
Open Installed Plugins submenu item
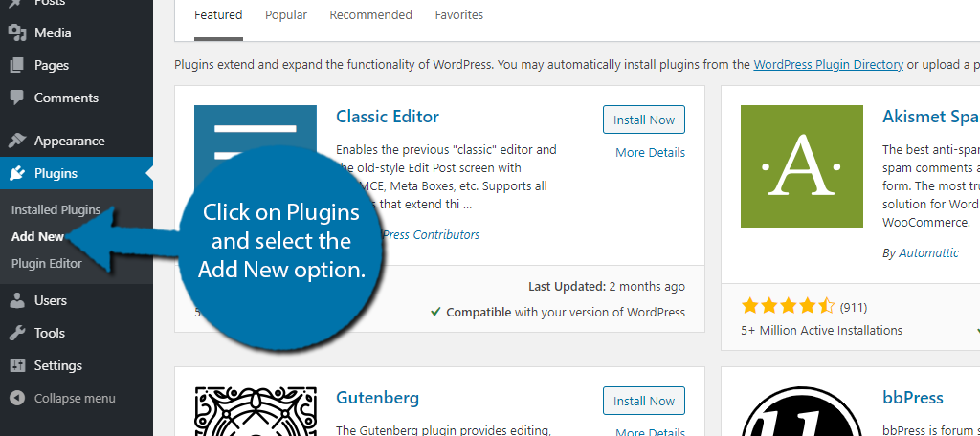[x=56, y=209]
